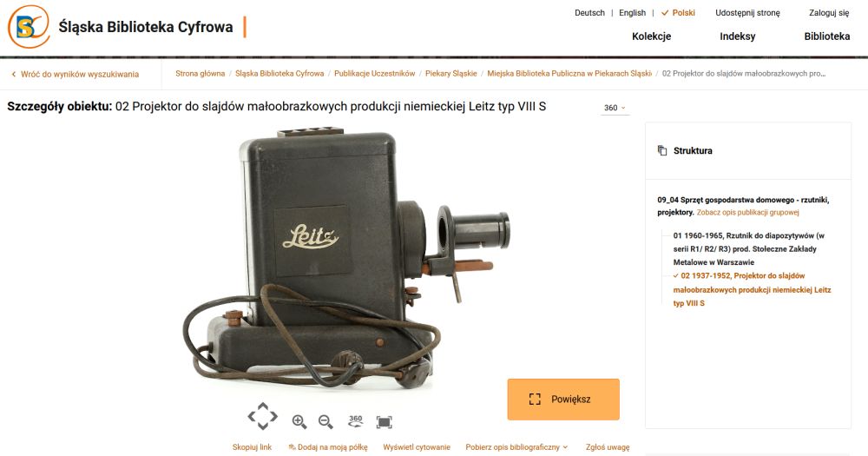Switch language to Deutsch
The width and height of the screenshot is (868, 456).
click(x=589, y=13)
